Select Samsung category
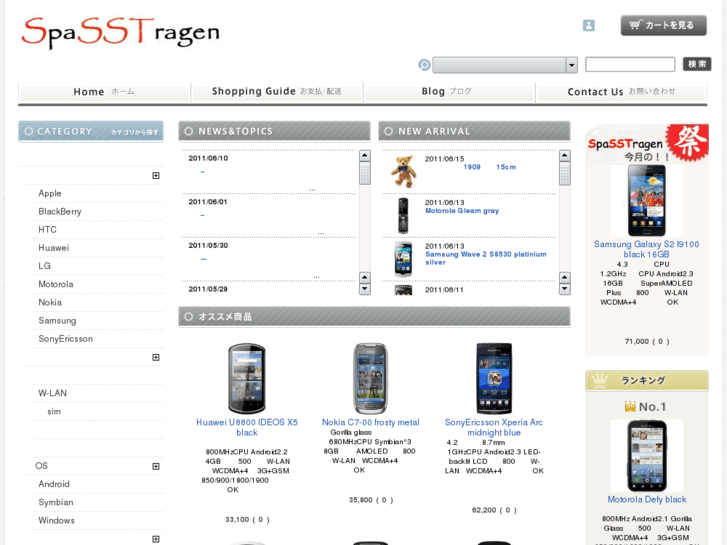727x545 pixels. 57,321
